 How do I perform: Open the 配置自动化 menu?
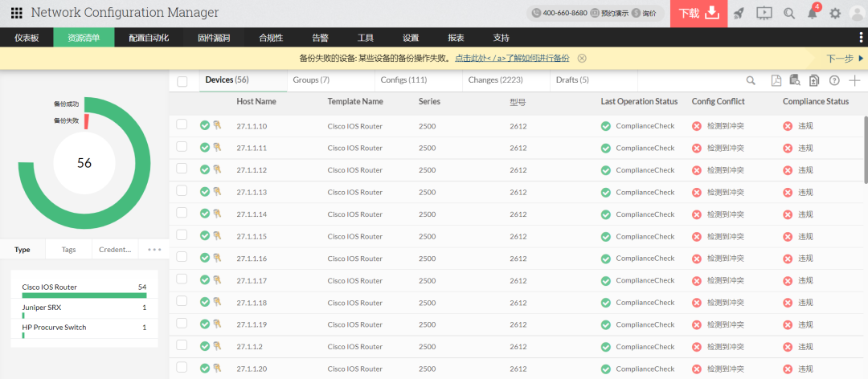149,38
